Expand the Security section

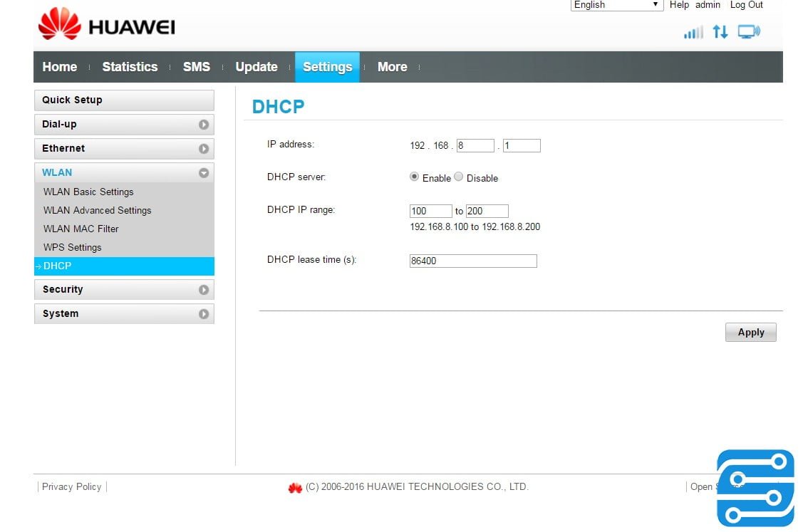pyautogui.click(x=205, y=289)
